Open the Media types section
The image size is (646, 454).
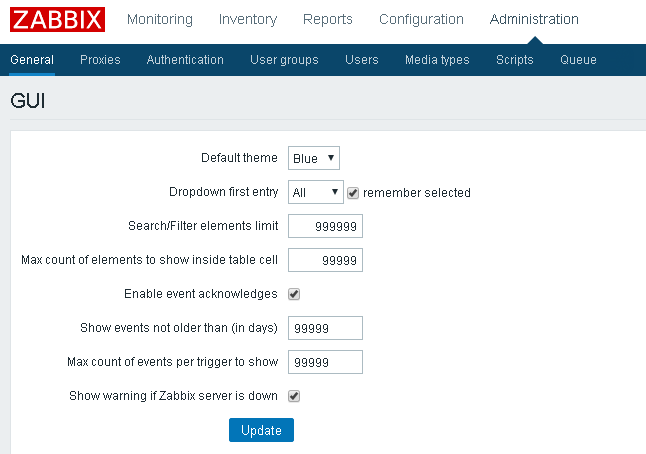(x=437, y=60)
